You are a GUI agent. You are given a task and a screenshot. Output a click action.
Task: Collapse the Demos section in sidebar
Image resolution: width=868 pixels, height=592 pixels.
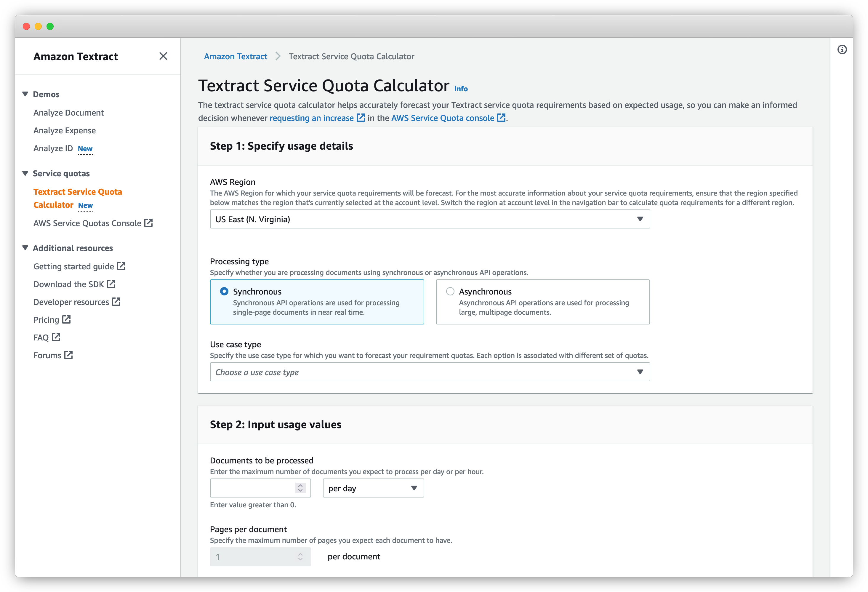click(x=25, y=94)
